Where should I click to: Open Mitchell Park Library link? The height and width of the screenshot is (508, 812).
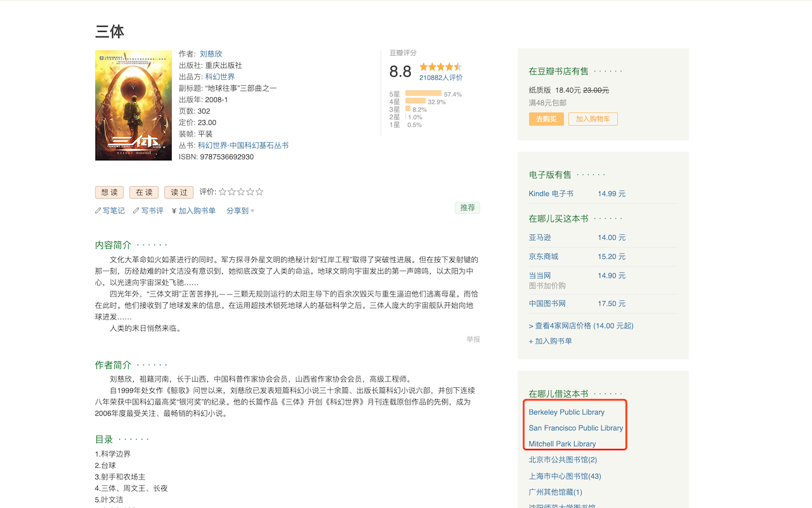pos(562,444)
